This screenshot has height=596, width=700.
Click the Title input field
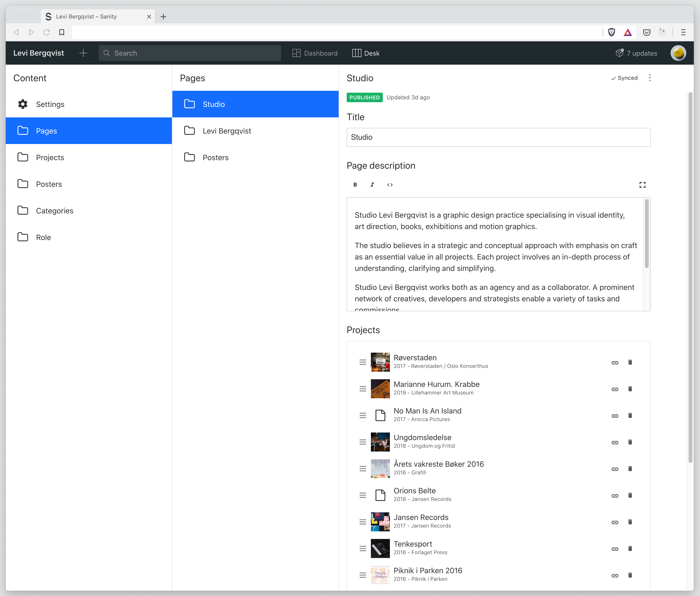coord(498,137)
